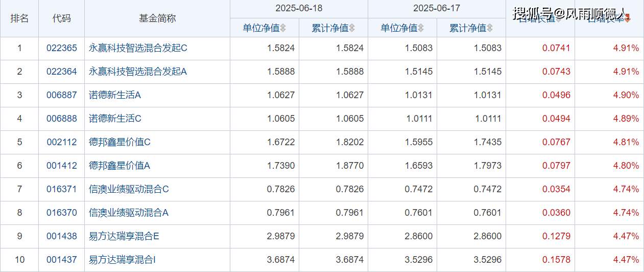Select the 累计净值 header under 2025-06-18
The image size is (644, 272).
[x=329, y=28]
